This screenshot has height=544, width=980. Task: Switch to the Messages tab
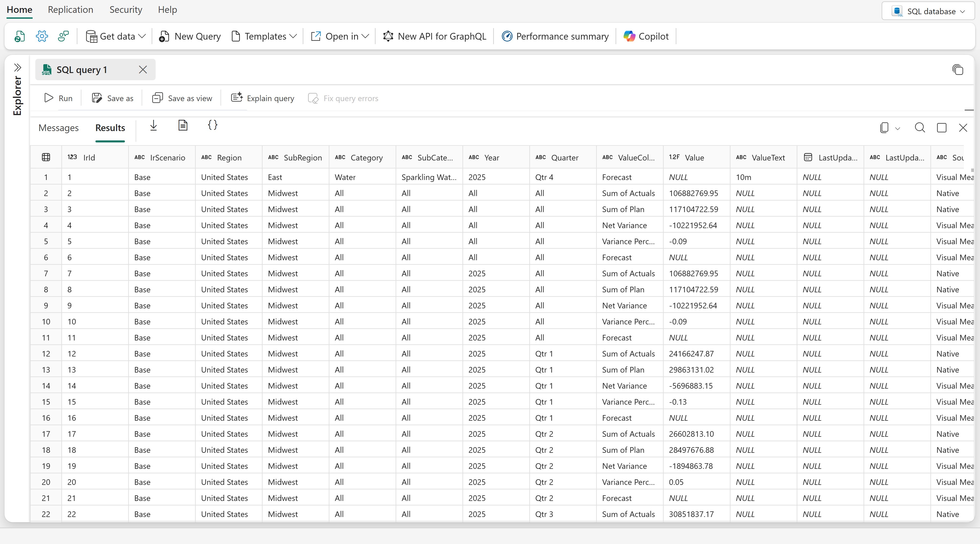pyautogui.click(x=59, y=128)
